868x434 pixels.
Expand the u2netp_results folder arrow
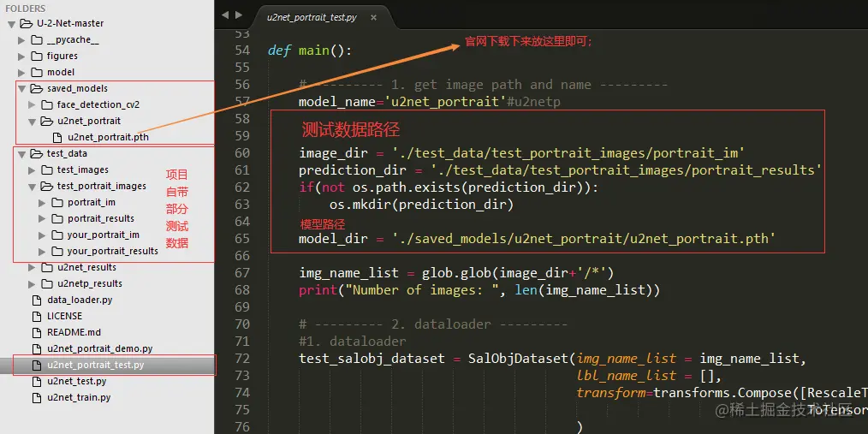click(33, 284)
